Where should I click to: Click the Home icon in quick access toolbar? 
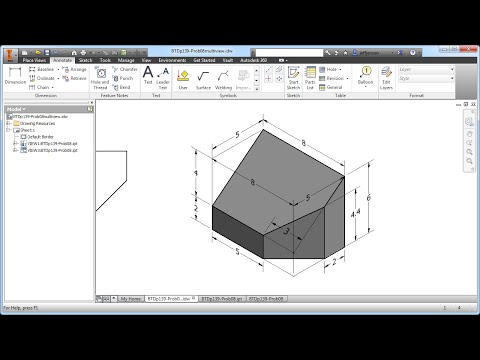[x=74, y=52]
